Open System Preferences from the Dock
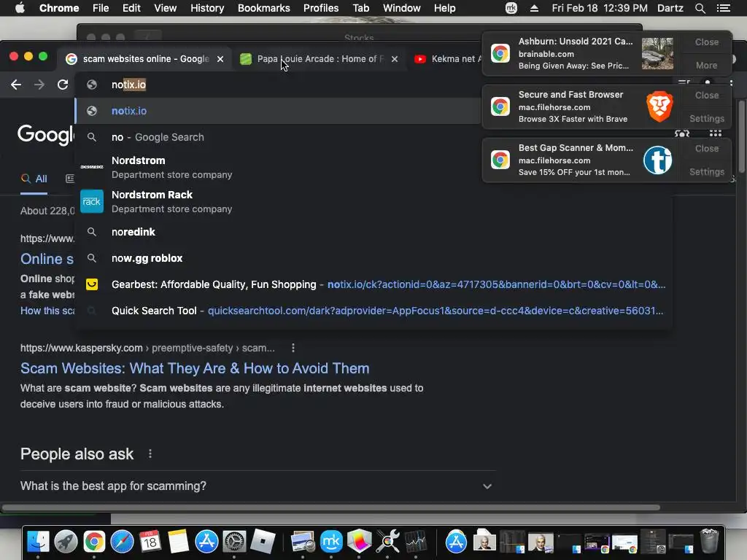Screen dimensions: 747x560 234,542
